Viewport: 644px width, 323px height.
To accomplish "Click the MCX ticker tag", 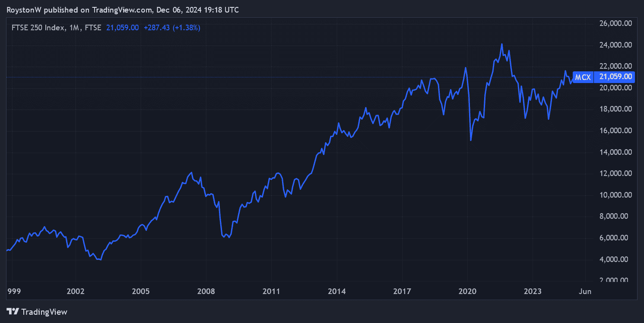I will 583,77.
